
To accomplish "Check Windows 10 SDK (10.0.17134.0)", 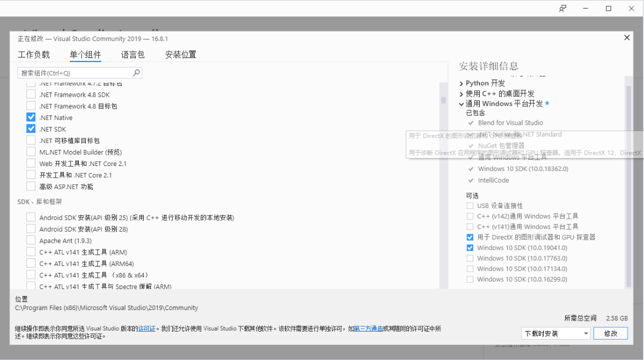I will point(470,269).
